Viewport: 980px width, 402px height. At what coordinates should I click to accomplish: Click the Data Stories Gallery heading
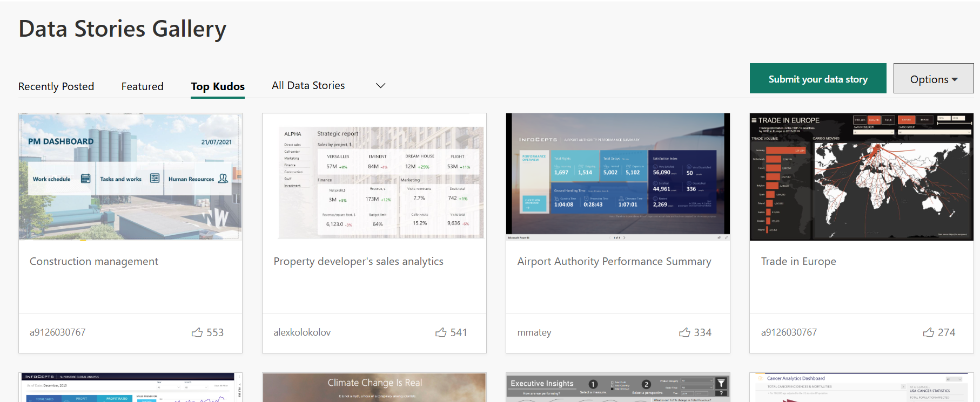[x=123, y=29]
